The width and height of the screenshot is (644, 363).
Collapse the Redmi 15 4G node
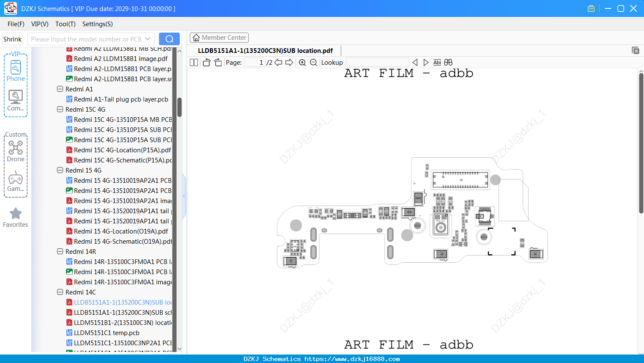click(60, 170)
